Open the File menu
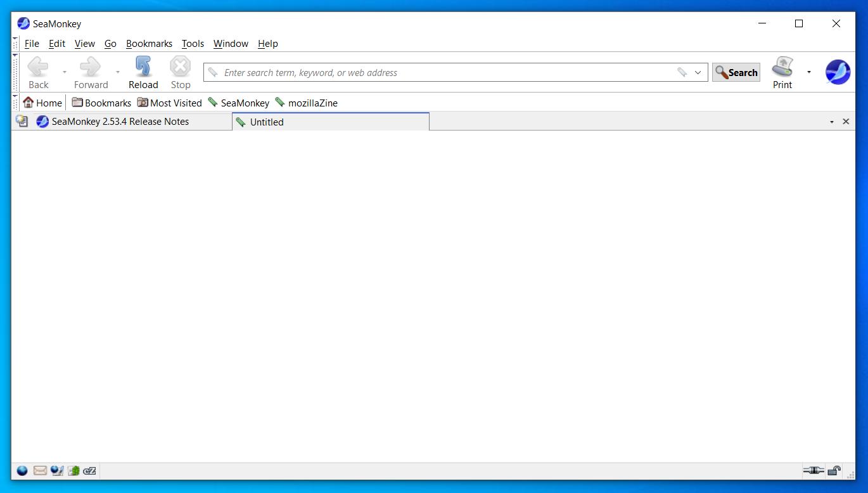 pos(32,44)
